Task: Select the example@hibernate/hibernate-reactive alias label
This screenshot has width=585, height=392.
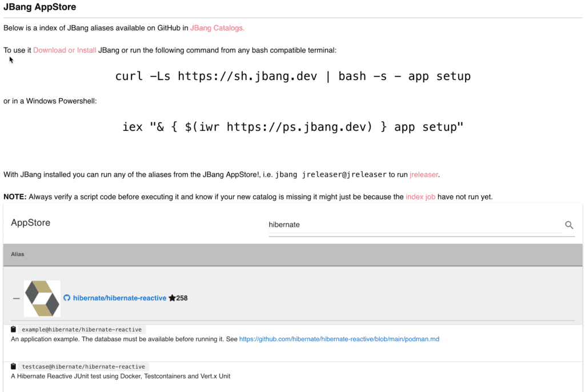Action: pyautogui.click(x=82, y=329)
